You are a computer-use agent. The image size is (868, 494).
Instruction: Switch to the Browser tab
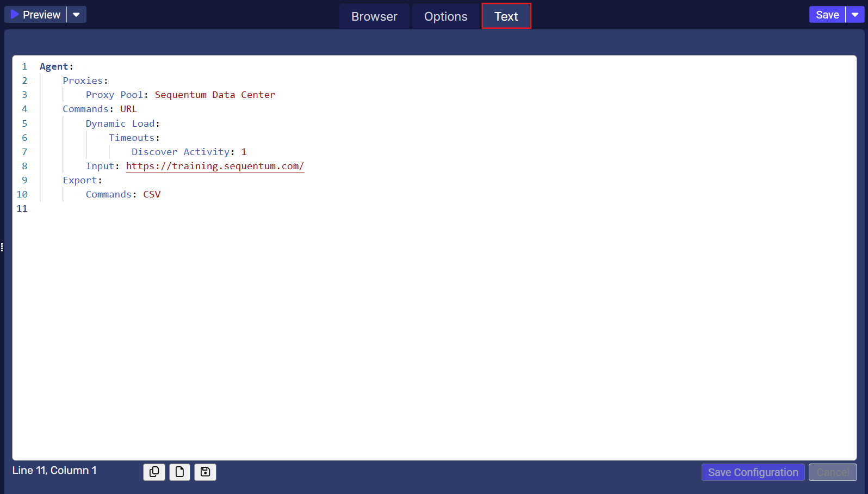pyautogui.click(x=374, y=16)
